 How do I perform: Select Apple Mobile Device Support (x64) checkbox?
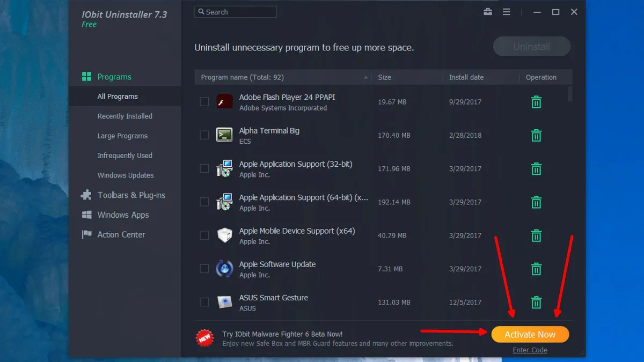(204, 235)
